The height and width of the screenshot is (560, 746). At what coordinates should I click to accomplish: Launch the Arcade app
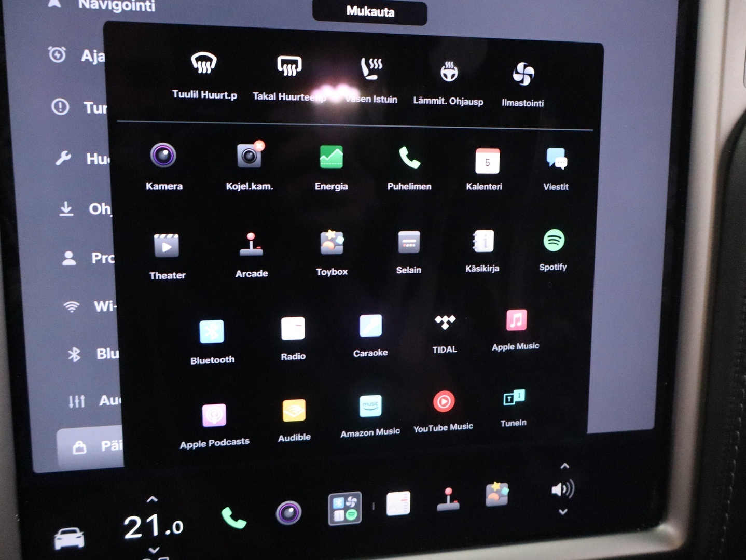pyautogui.click(x=252, y=255)
